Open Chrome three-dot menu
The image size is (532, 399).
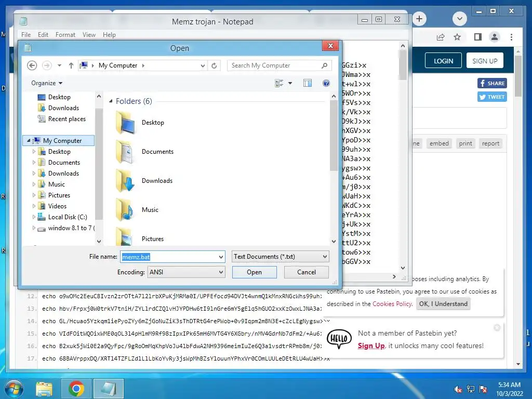click(511, 37)
